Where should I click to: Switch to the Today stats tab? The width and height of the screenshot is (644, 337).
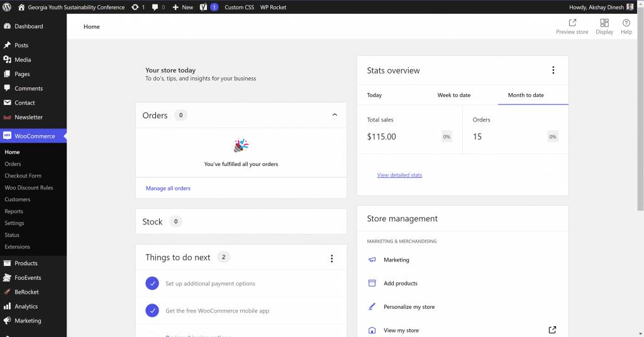(374, 95)
